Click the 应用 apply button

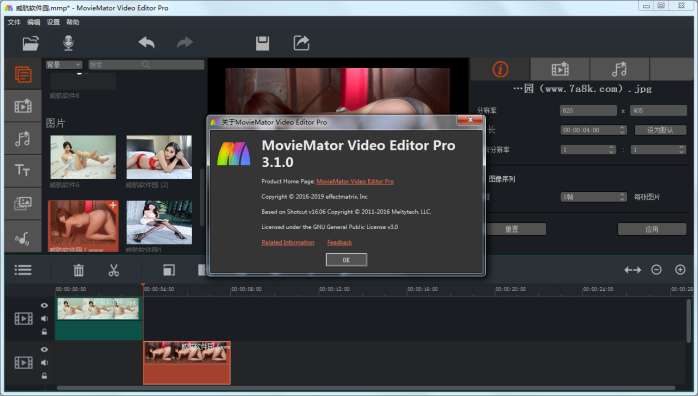pos(652,229)
